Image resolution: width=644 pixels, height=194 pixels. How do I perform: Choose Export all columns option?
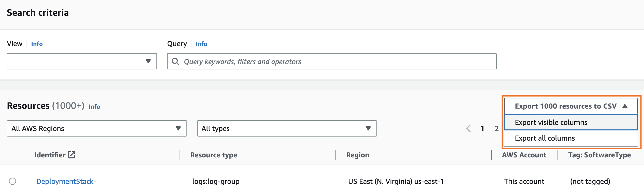tap(545, 138)
